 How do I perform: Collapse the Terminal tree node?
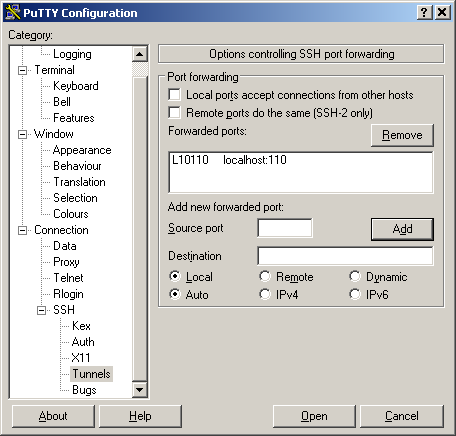pos(22,70)
